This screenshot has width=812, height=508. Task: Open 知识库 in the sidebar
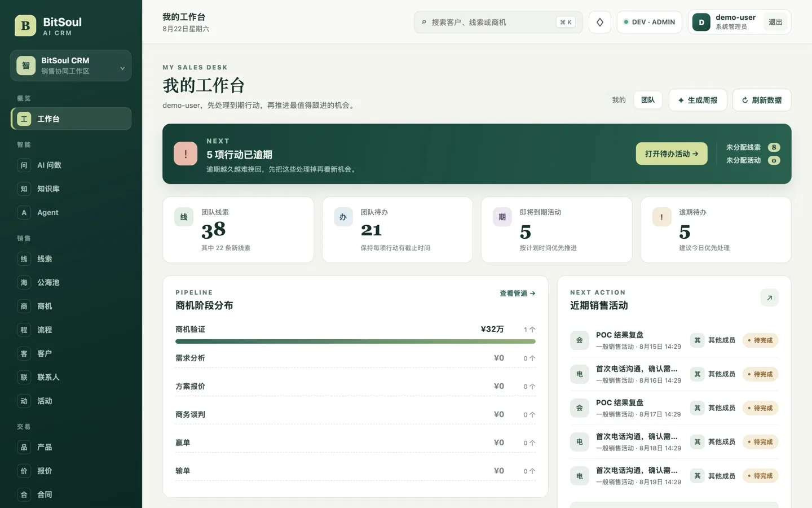(71, 189)
